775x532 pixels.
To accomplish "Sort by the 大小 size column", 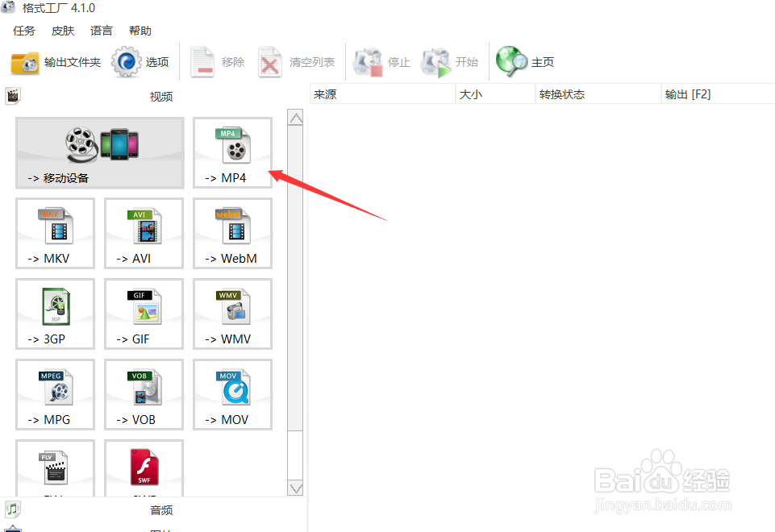I will pos(495,94).
